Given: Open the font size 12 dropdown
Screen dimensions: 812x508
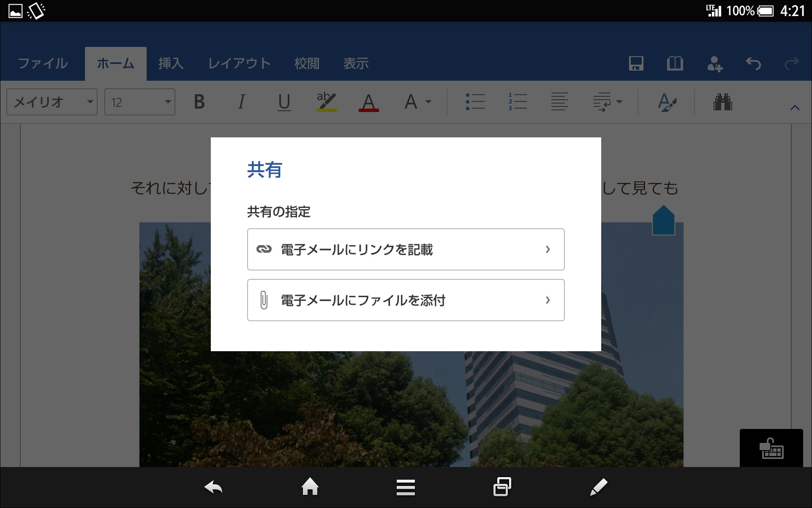Looking at the screenshot, I should (x=139, y=102).
